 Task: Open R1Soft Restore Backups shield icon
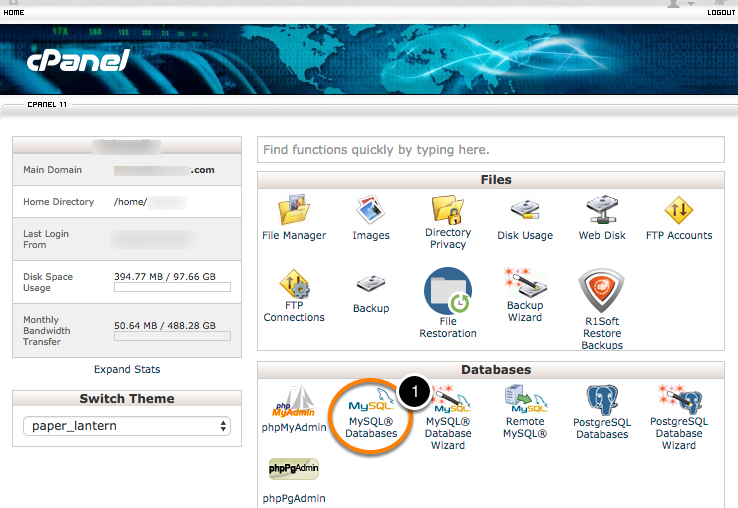coord(602,290)
